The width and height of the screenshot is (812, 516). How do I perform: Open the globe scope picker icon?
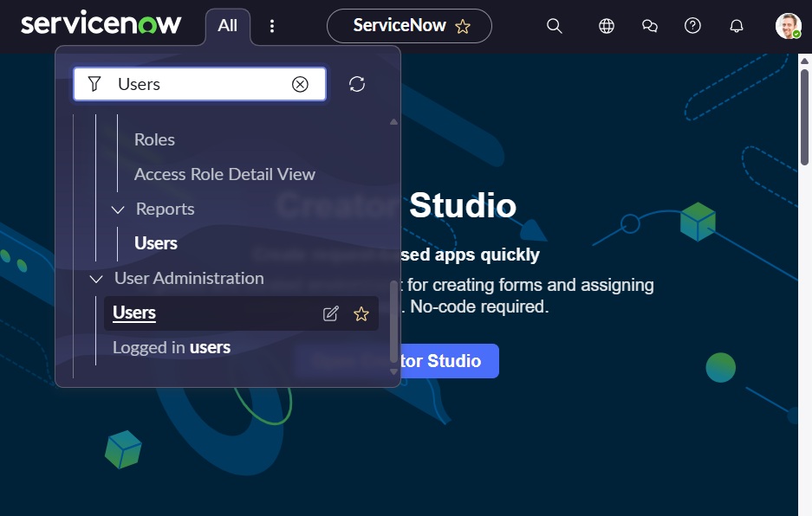(607, 26)
